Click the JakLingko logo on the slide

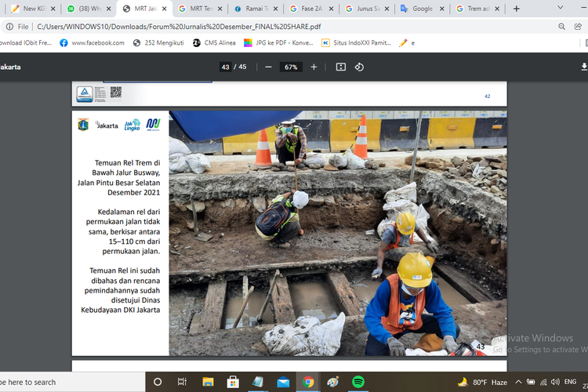click(x=132, y=125)
